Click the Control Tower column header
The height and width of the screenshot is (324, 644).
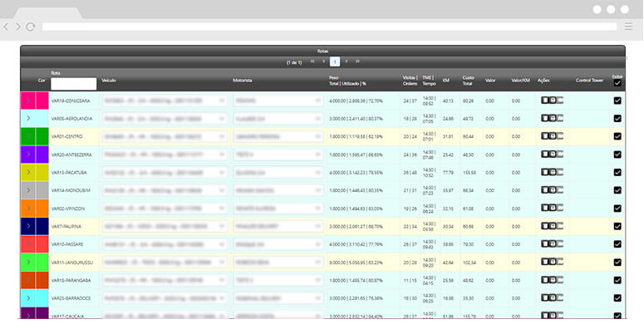(589, 81)
